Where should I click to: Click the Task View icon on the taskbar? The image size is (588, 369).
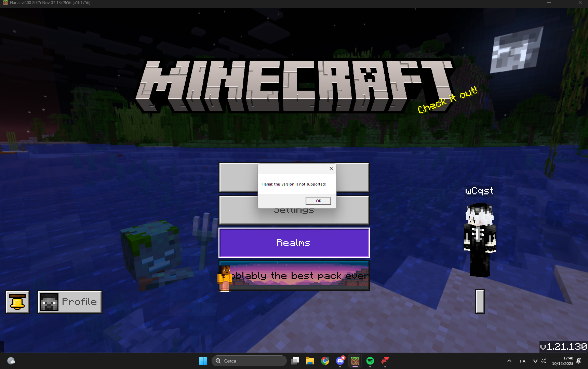[295, 360]
